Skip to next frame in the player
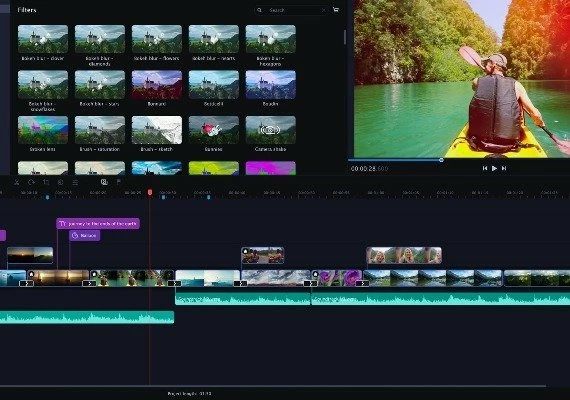Viewport: 570px width, 400px height. pyautogui.click(x=504, y=168)
